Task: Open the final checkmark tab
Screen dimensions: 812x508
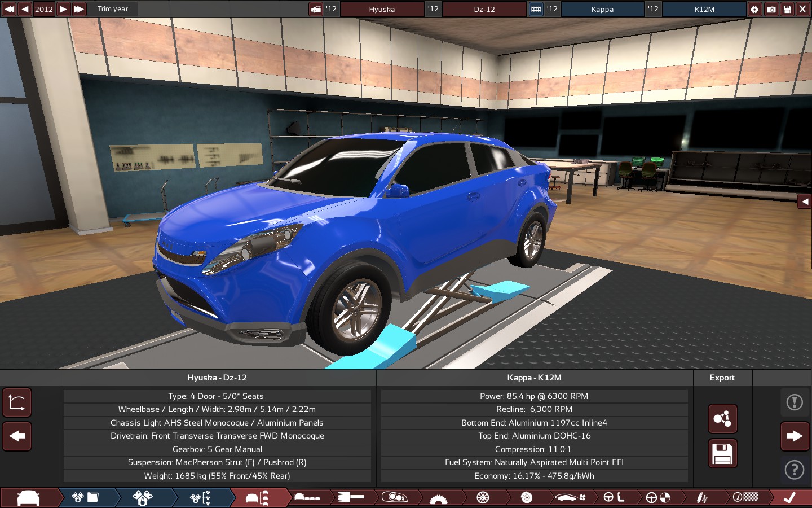Action: click(x=791, y=498)
